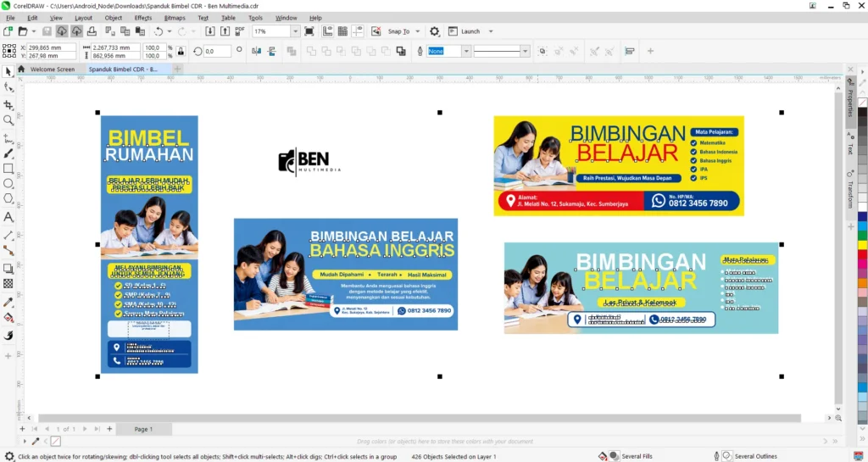Select the Crop tool

tap(8, 104)
